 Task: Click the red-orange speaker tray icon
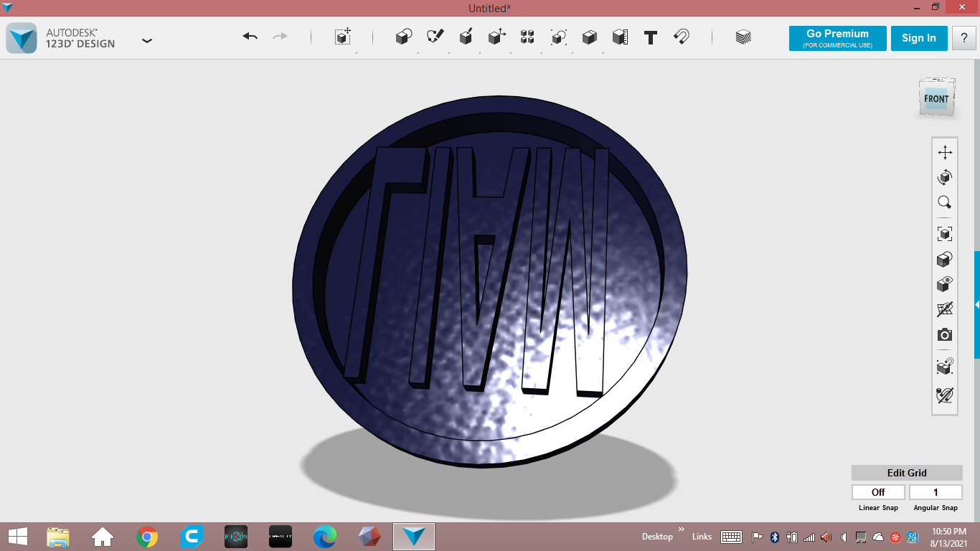tap(826, 537)
